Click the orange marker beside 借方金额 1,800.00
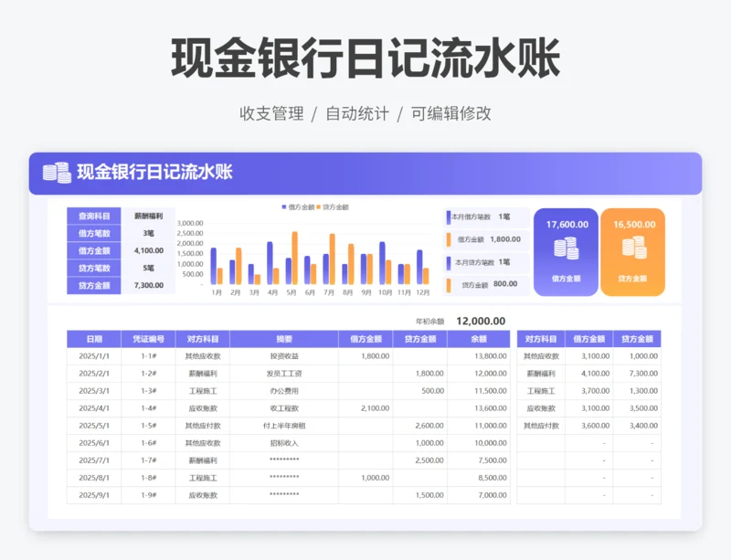Viewport: 731px width, 560px height. tap(449, 239)
